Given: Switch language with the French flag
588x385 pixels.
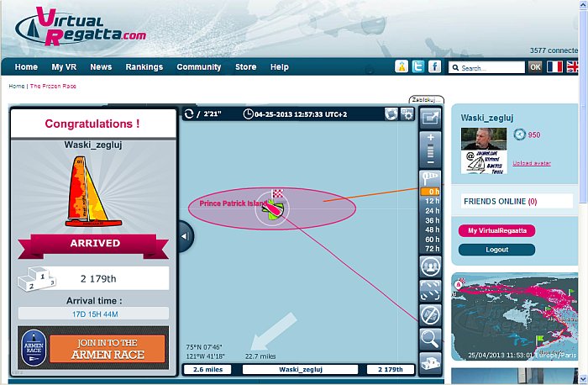Looking at the screenshot, I should (x=555, y=66).
